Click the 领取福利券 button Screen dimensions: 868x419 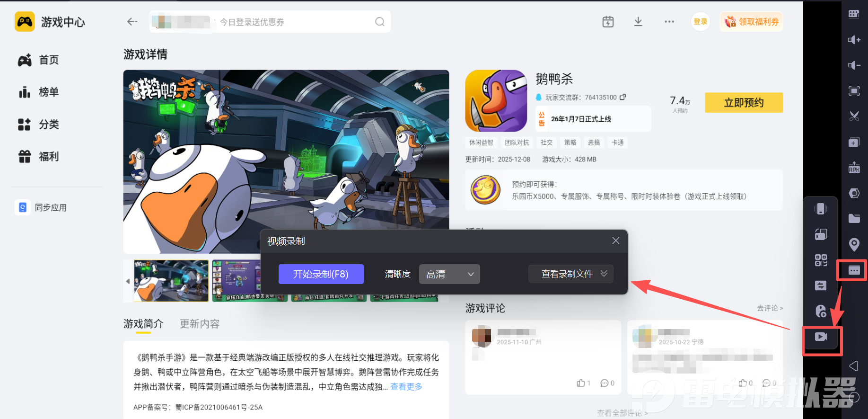pyautogui.click(x=752, y=22)
